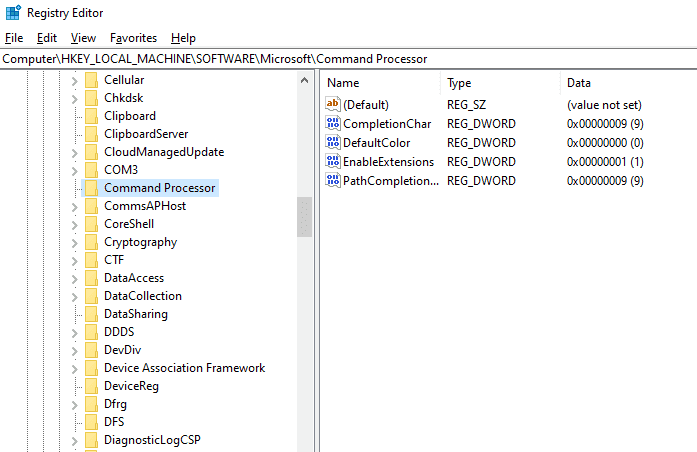Expand the Dfrg key
Image resolution: width=697 pixels, height=452 pixels.
click(75, 405)
